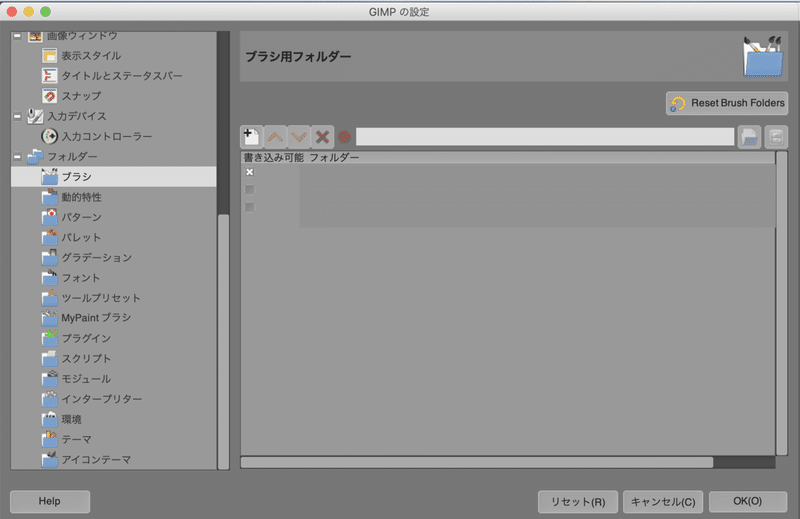Click the ツールプリセット folder icon
The height and width of the screenshot is (519, 800).
pos(49,298)
